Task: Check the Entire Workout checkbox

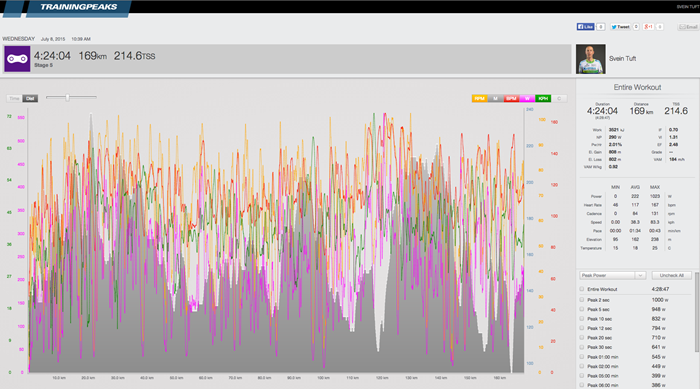Action: (x=582, y=289)
